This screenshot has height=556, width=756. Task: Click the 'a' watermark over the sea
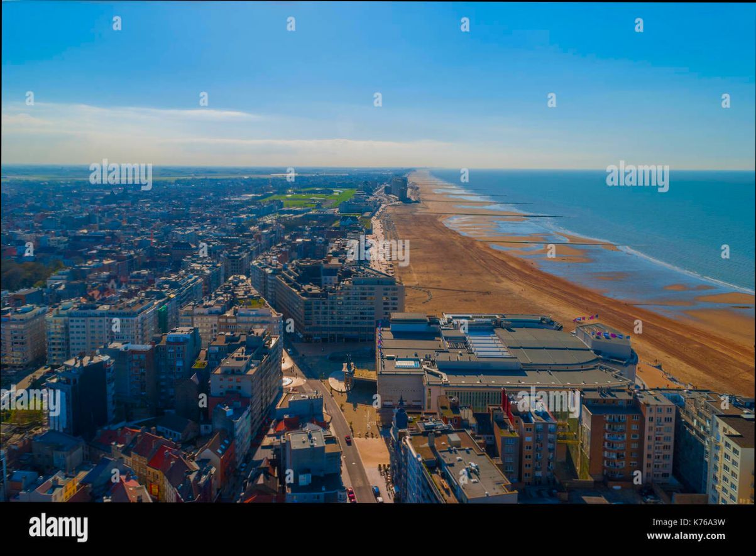coord(725,250)
